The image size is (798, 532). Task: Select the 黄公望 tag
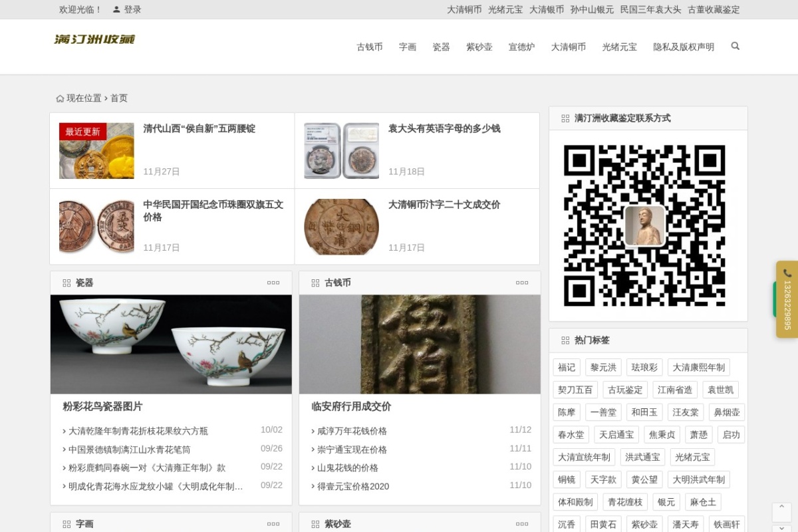644,481
